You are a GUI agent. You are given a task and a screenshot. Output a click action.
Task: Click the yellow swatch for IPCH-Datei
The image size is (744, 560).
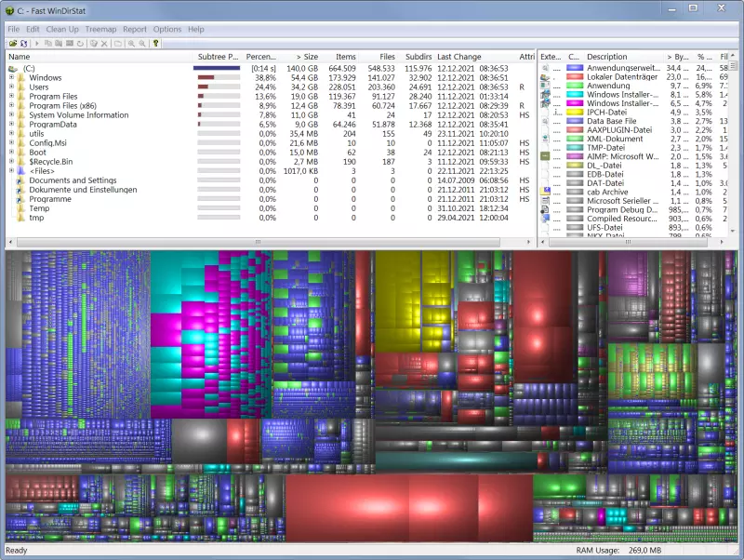tap(575, 113)
